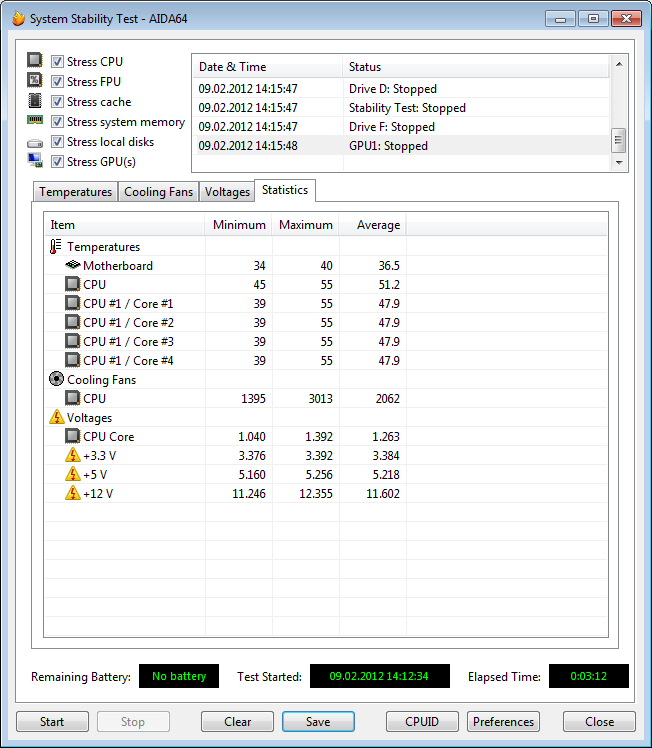
Task: Click the Clear button
Action: pos(238,721)
